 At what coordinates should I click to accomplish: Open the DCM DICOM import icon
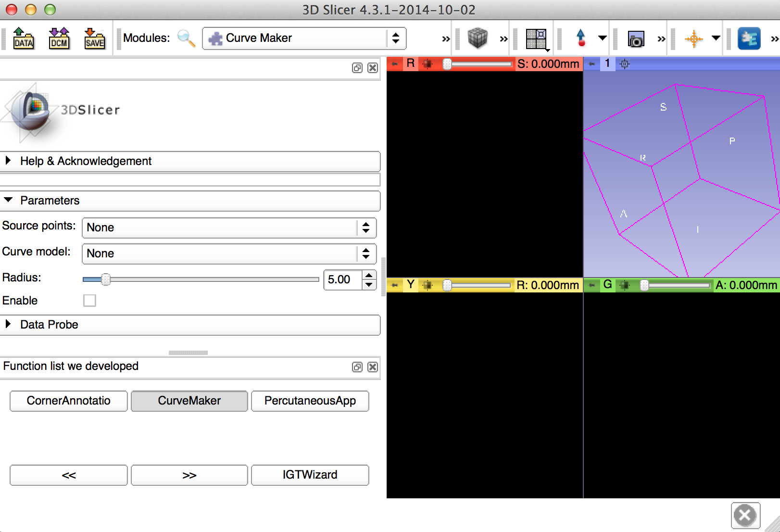click(59, 38)
